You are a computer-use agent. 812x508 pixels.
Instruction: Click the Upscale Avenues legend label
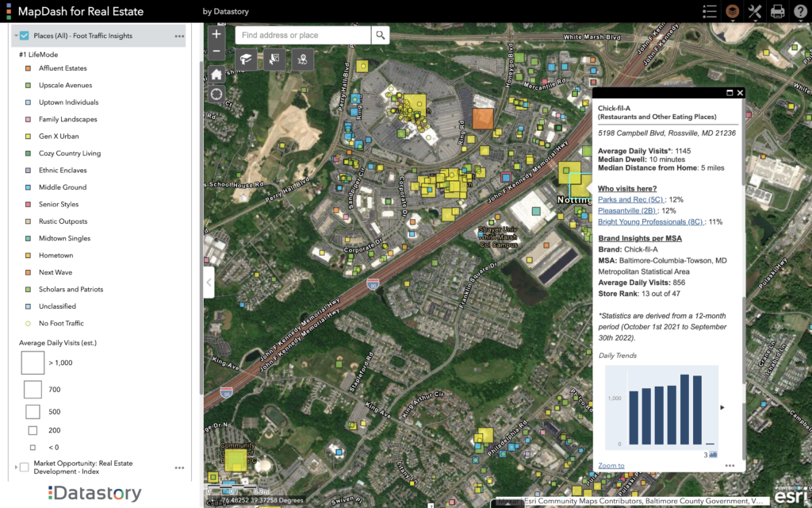(x=65, y=85)
